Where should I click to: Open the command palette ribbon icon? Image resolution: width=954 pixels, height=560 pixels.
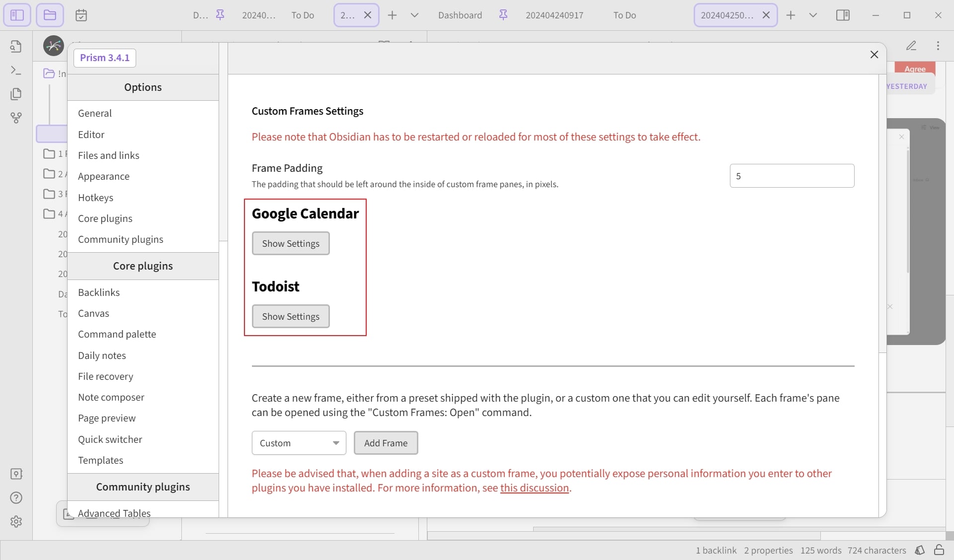[16, 70]
